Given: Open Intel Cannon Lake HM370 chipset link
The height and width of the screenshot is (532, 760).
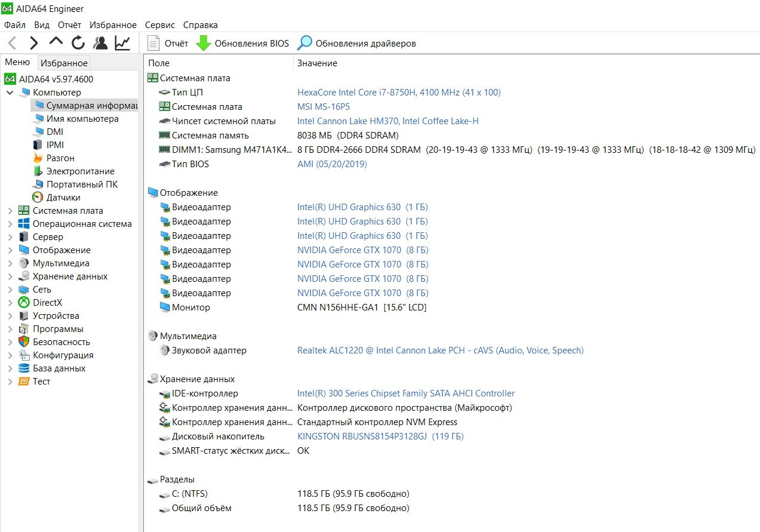Looking at the screenshot, I should pos(388,121).
